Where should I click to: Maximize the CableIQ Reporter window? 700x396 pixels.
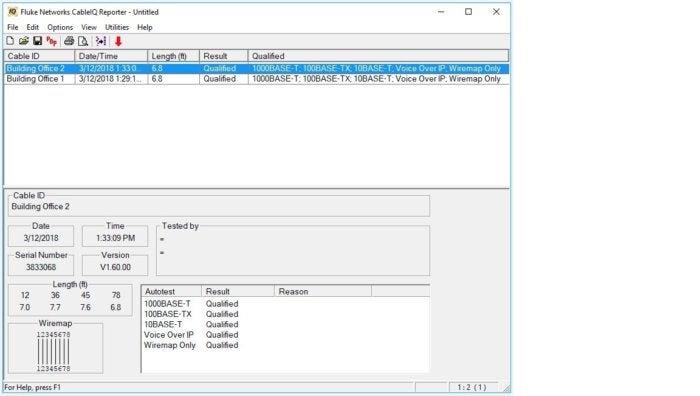coord(468,12)
